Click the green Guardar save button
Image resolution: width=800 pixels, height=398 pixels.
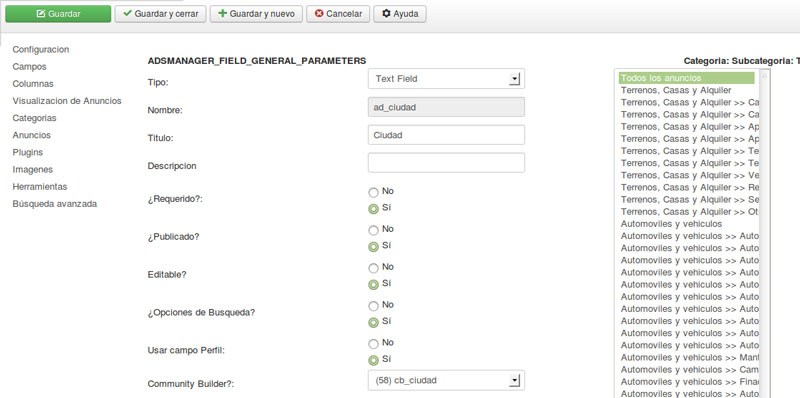point(58,14)
